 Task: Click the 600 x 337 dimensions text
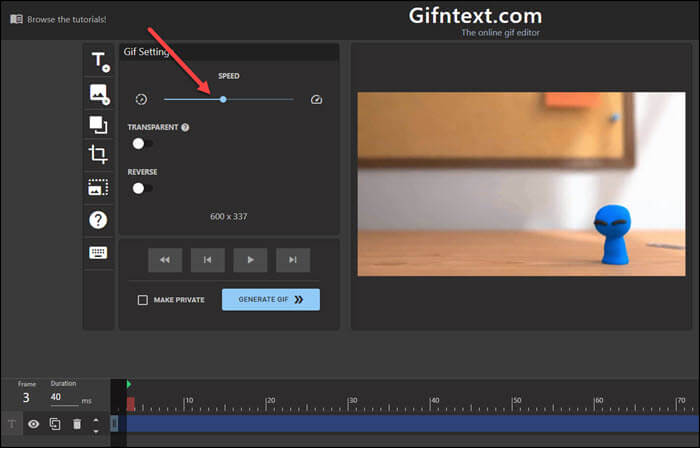229,216
